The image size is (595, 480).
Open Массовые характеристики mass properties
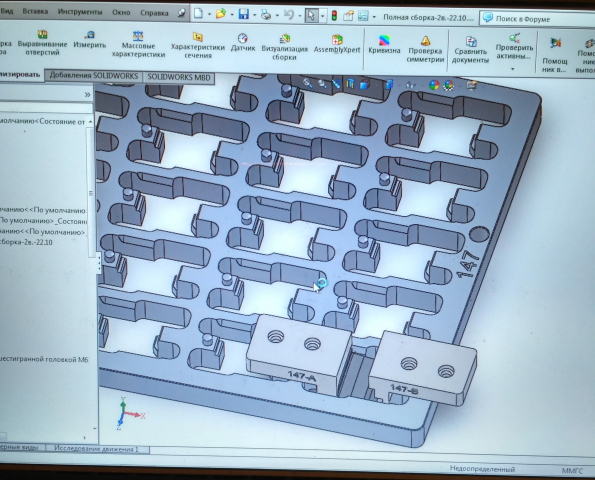(x=139, y=44)
